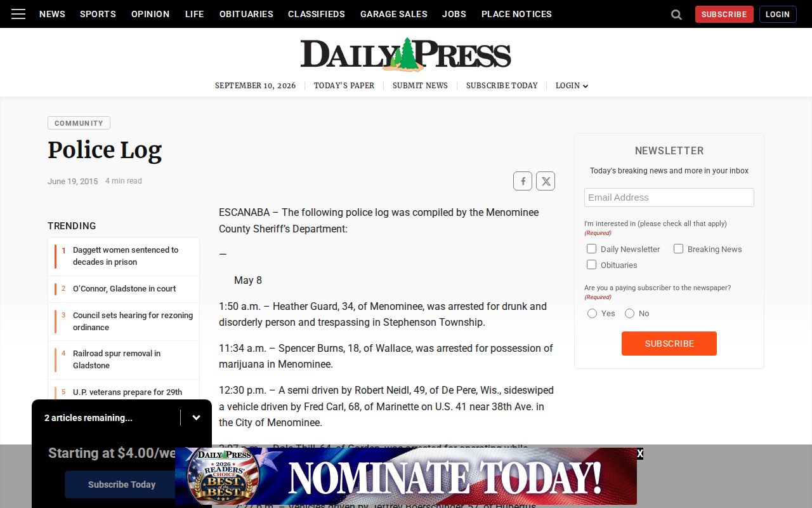Open U.P. veterans prepare trending story

128,392
